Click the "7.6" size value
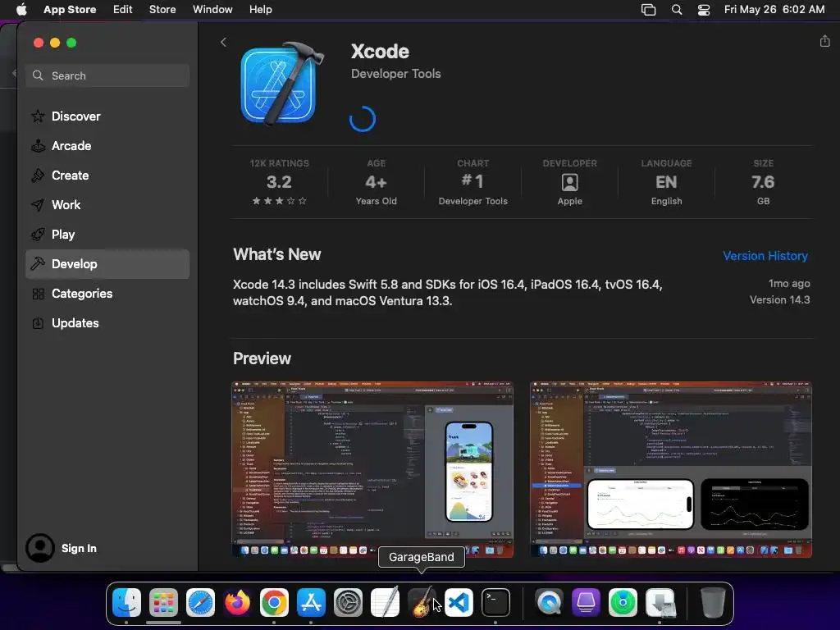Screen dimensions: 840x630 [763, 182]
